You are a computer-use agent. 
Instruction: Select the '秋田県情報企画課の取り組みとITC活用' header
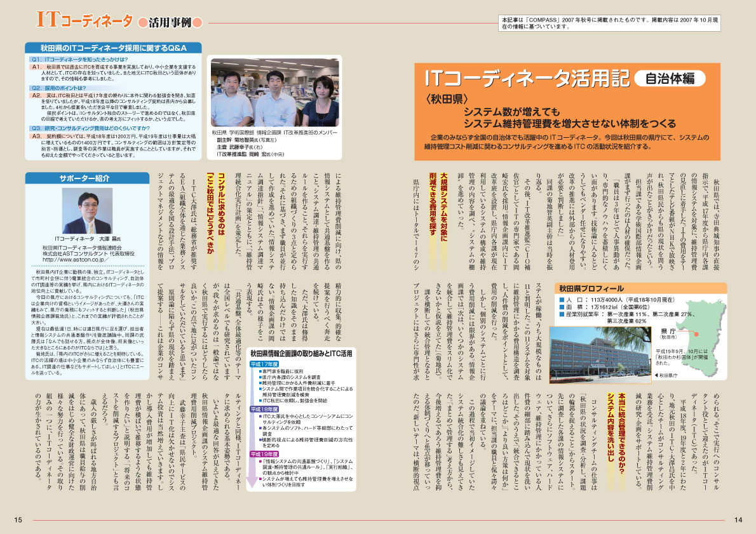click(301, 354)
